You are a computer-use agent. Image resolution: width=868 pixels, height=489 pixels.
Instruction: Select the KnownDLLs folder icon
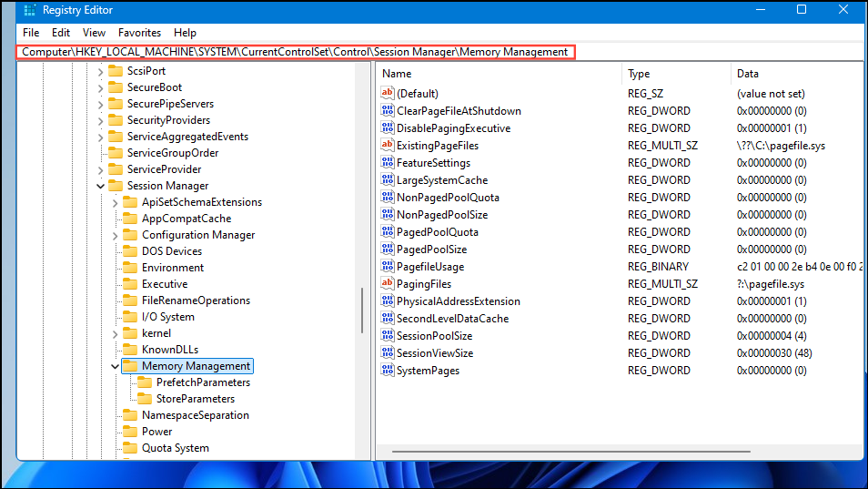coord(130,350)
